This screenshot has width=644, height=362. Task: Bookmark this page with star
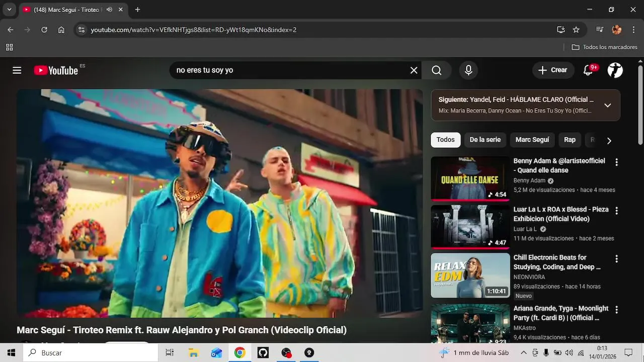coord(576,30)
